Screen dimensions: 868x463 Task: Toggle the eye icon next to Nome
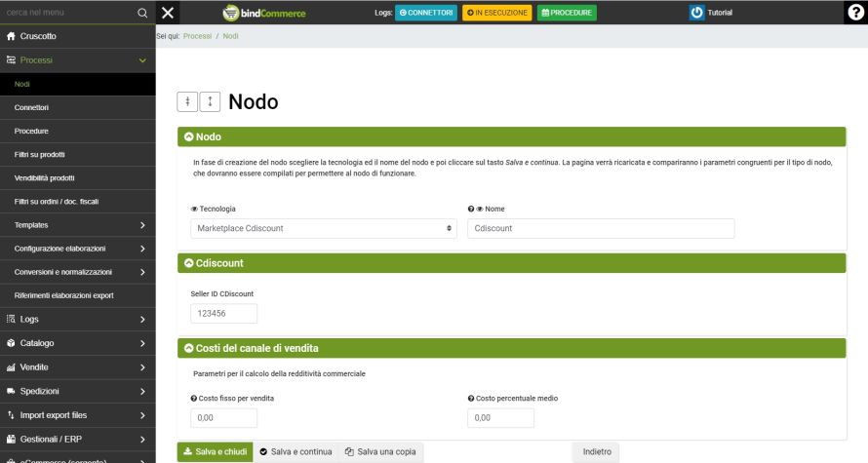(x=480, y=209)
